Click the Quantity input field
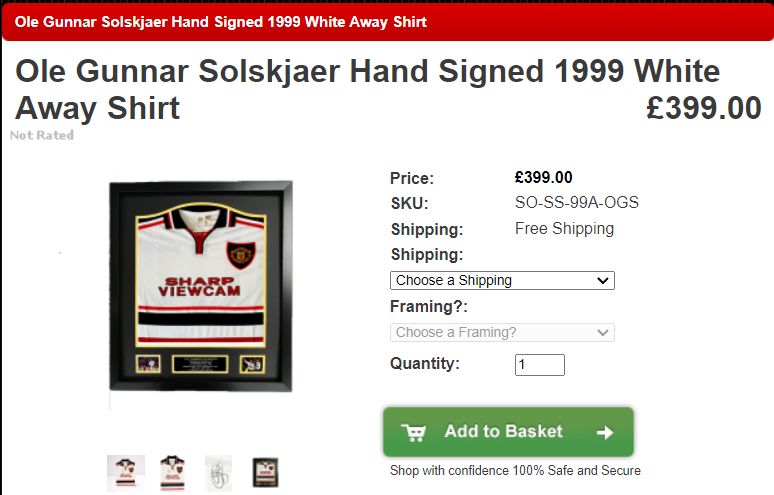The width and height of the screenshot is (774, 495). [540, 365]
